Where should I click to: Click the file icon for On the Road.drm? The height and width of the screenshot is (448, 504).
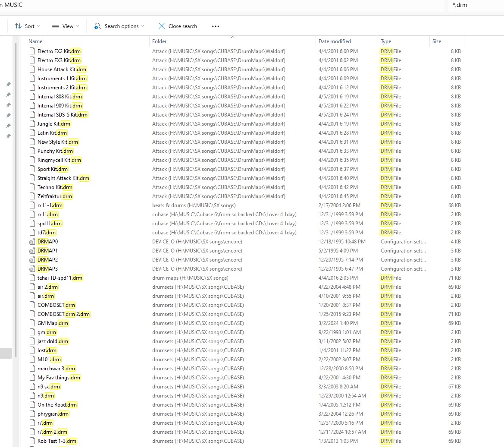[32, 404]
